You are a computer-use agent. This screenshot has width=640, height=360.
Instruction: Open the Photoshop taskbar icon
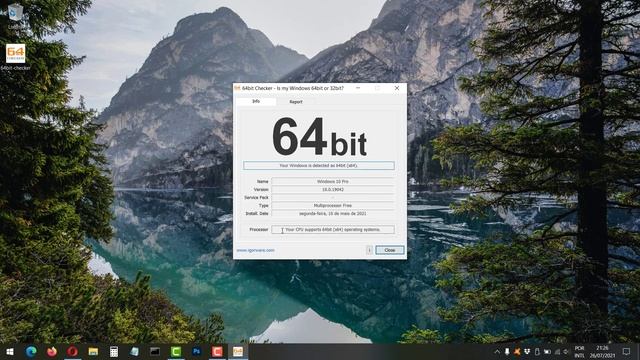tap(196, 351)
